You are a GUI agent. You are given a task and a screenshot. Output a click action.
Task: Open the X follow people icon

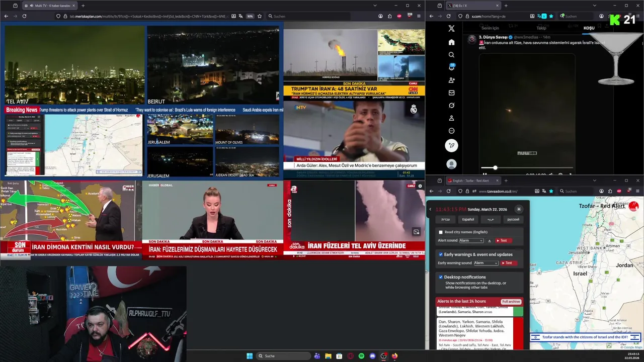click(x=451, y=80)
